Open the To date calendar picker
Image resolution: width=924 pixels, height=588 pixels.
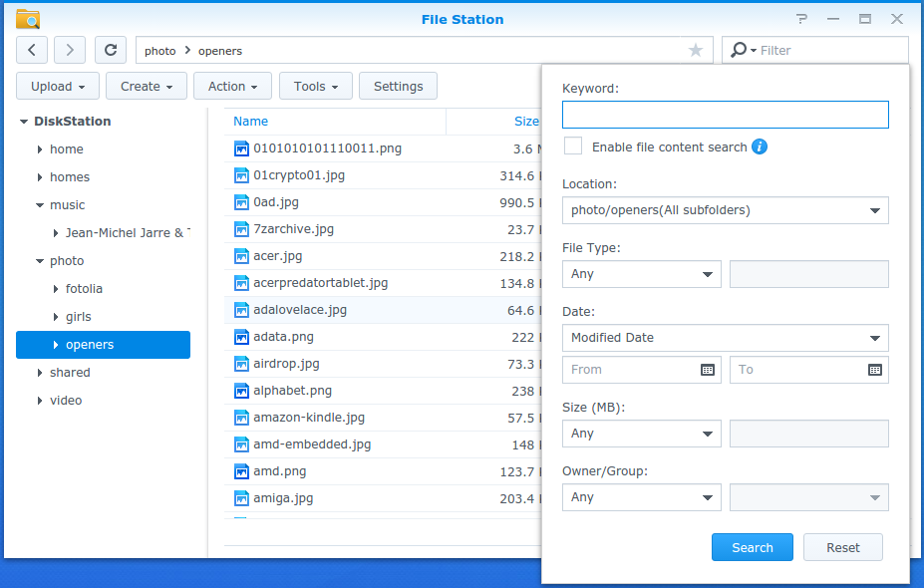click(x=875, y=370)
